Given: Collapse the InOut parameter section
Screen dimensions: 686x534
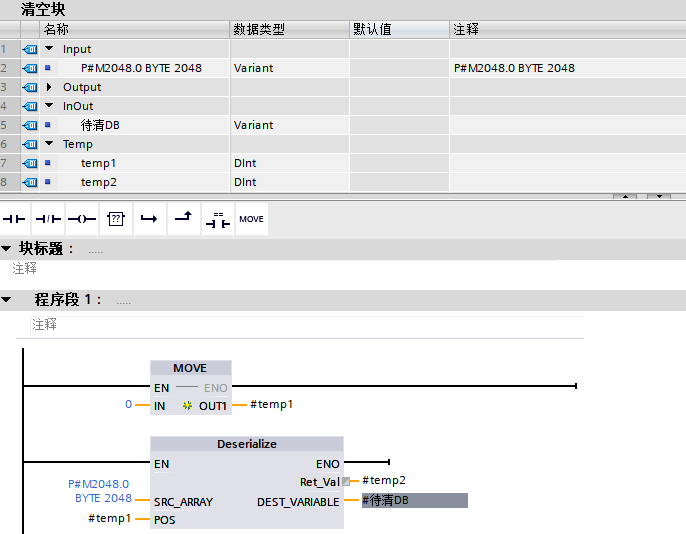Looking at the screenshot, I should (48, 106).
